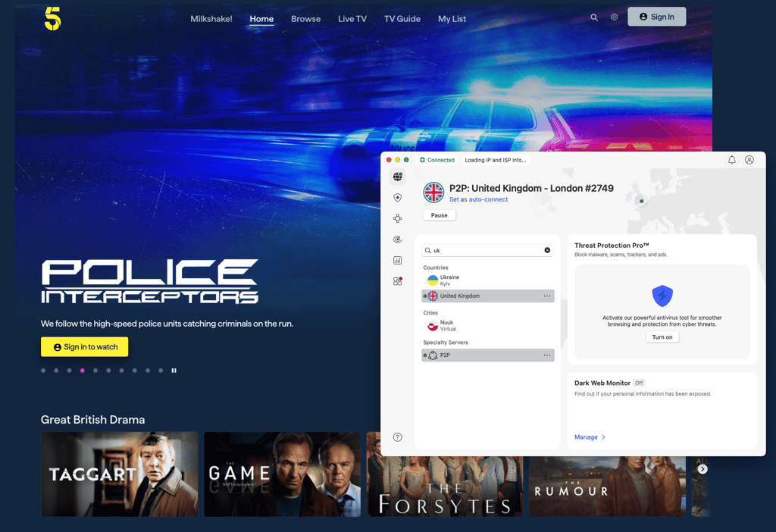Open the Meshnet sidebar icon
Image resolution: width=776 pixels, height=532 pixels.
397,219
